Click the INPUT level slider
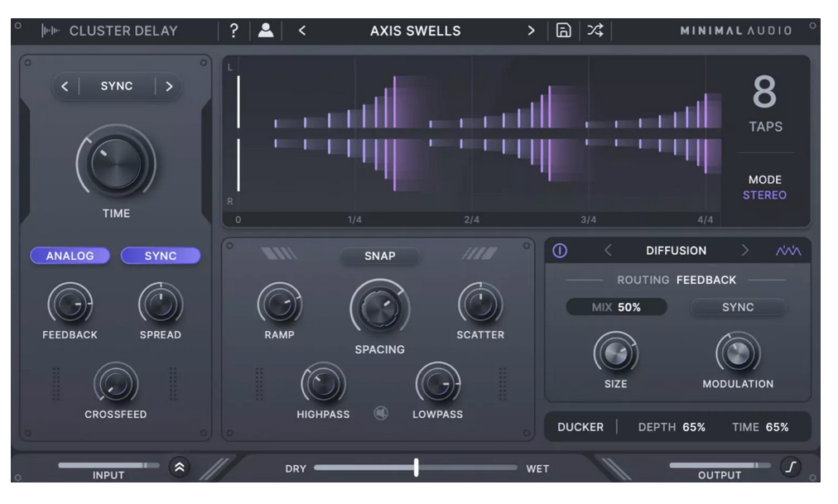 tap(108, 465)
